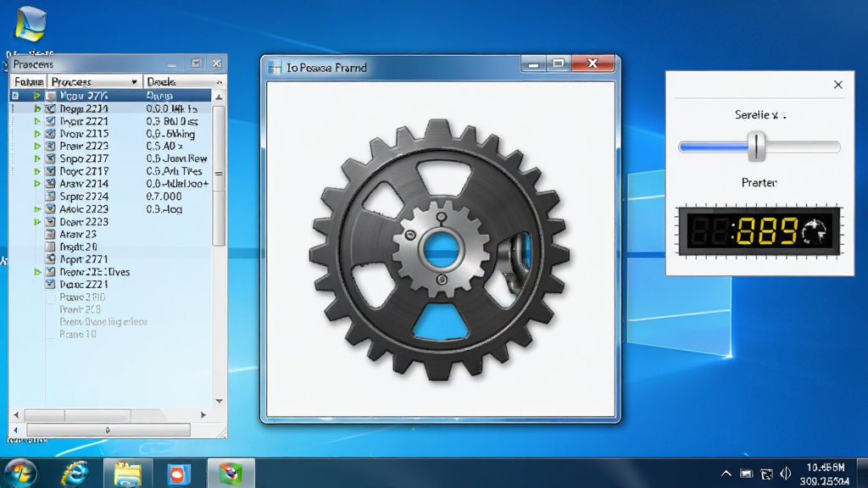
Task: Expand the process row with value '0.0.0'
Action: click(x=37, y=108)
